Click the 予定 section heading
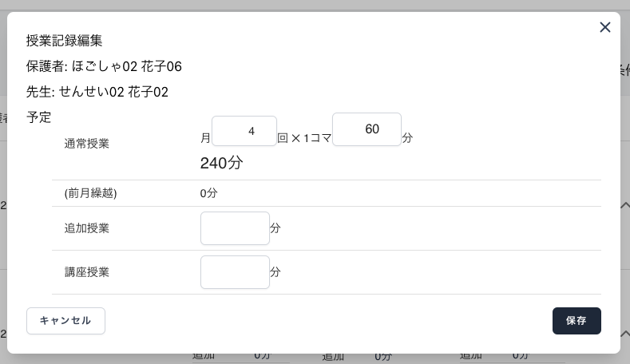630x364 pixels. click(39, 117)
